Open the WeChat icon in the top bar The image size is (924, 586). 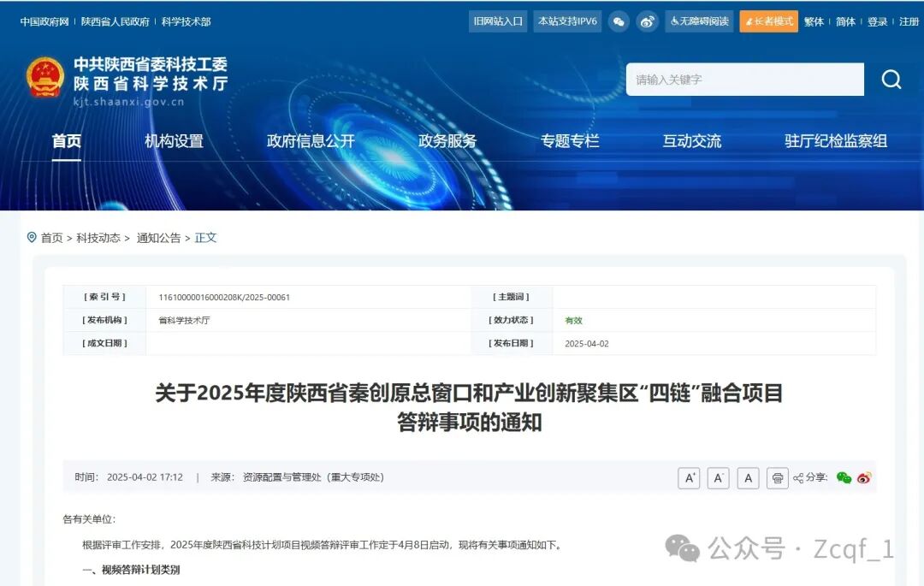619,21
